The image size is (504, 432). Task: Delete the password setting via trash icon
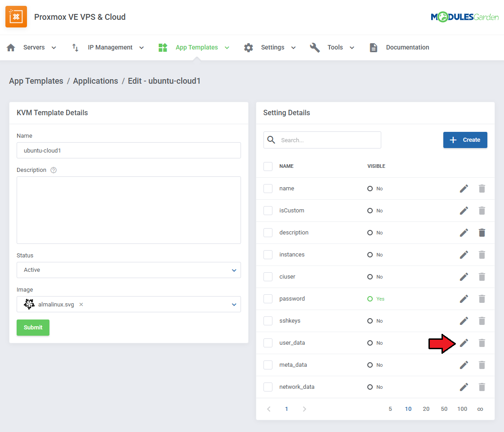click(x=482, y=299)
